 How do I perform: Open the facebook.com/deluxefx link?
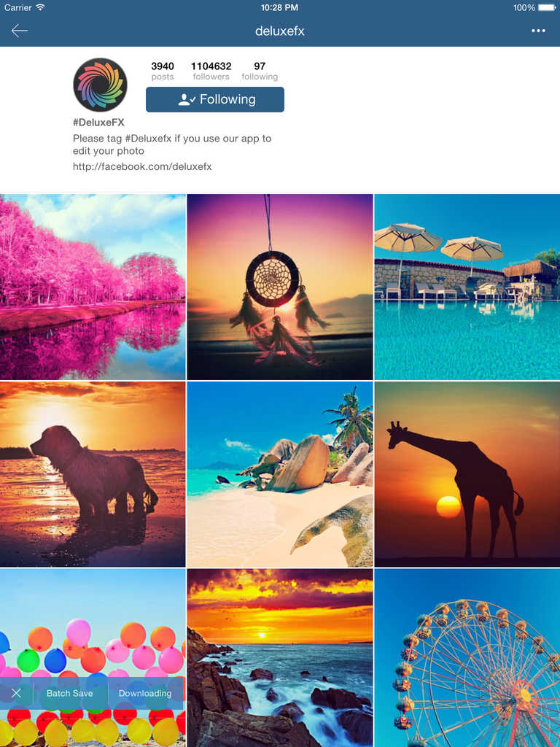click(x=142, y=167)
